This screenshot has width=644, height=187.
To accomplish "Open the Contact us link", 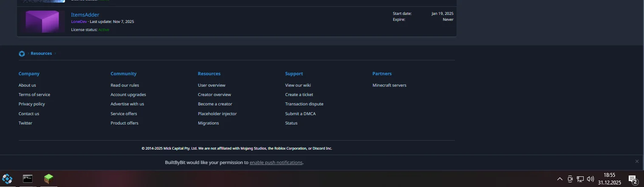I will [x=29, y=114].
